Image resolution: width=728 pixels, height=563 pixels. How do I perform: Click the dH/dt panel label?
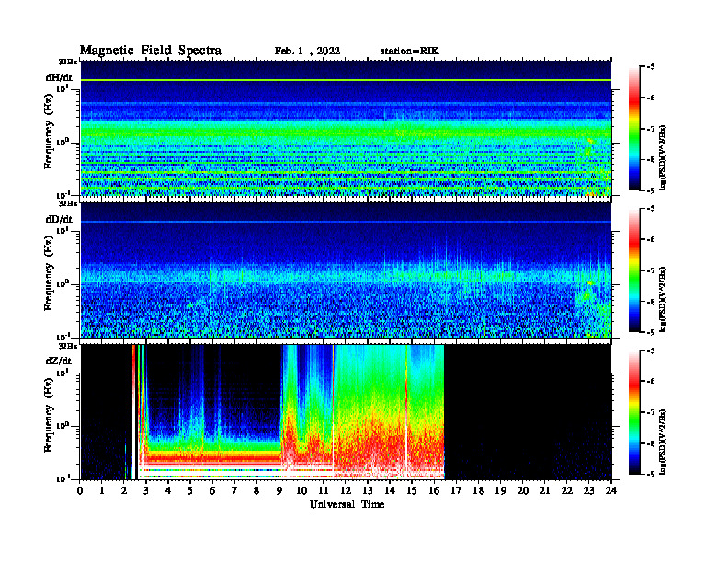point(59,77)
